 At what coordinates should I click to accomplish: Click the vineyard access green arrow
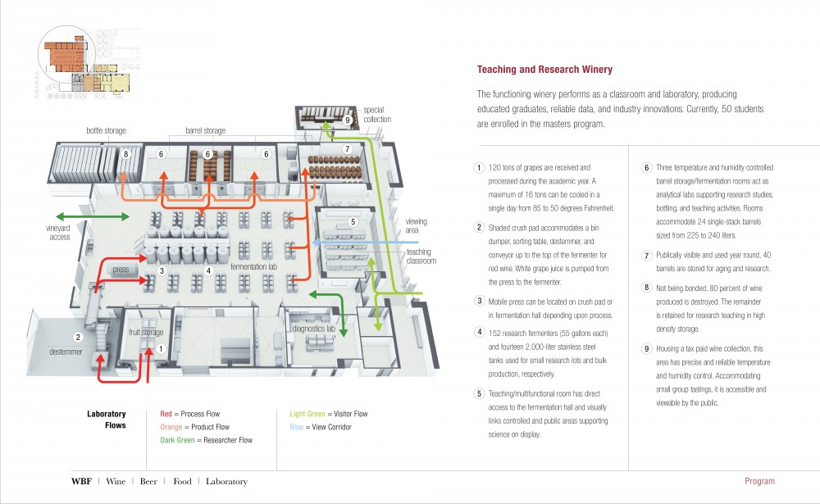93,216
